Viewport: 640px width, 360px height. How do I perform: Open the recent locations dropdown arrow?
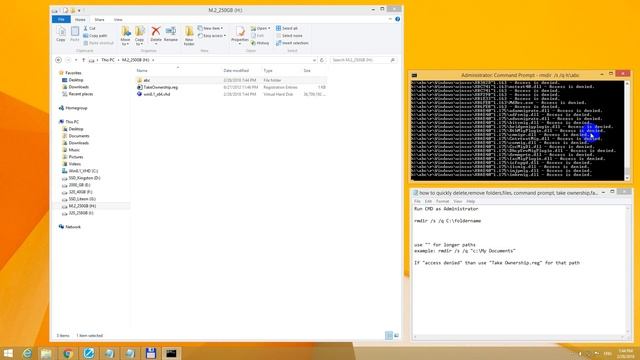click(x=76, y=60)
